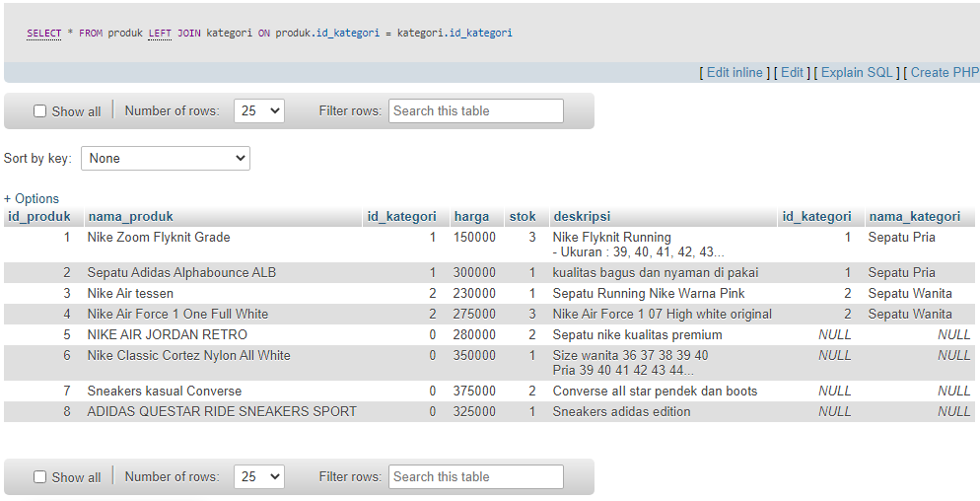980x501 pixels.
Task: Select cell Sneakers kasual Converse
Action: [x=165, y=391]
